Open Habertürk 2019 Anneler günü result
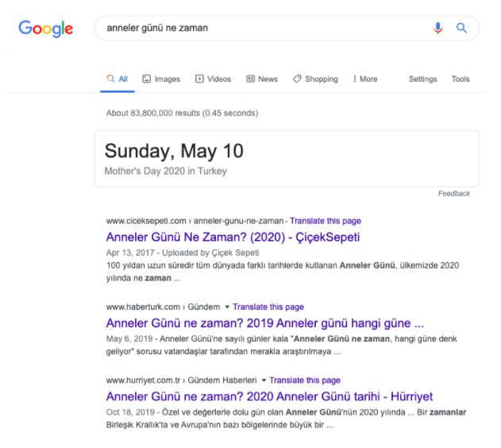 (x=265, y=323)
